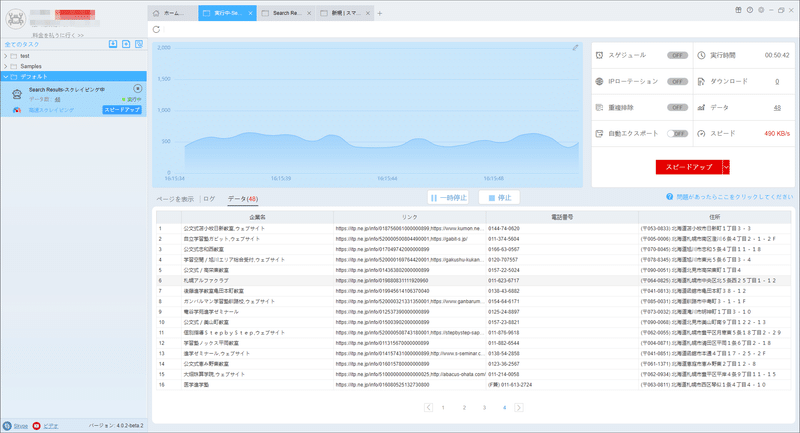Image resolution: width=800 pixels, height=433 pixels.
Task: Click the スピード gauge icon in stats panel
Action: tap(701, 134)
